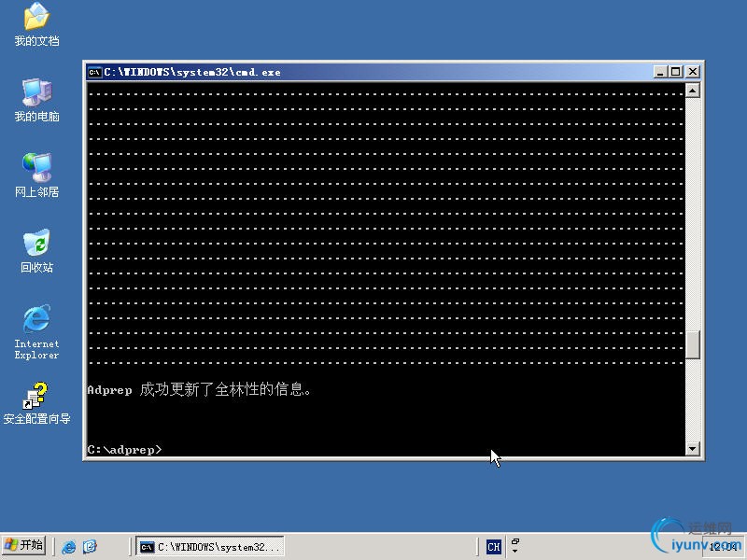Activate cmd.exe taskbar button
The image size is (747, 560).
coord(210,547)
